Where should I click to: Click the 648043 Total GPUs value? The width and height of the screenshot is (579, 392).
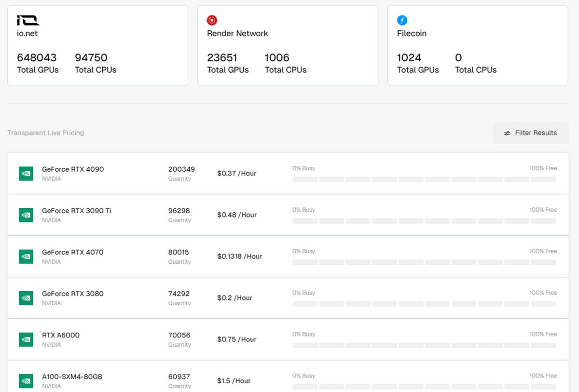click(37, 58)
